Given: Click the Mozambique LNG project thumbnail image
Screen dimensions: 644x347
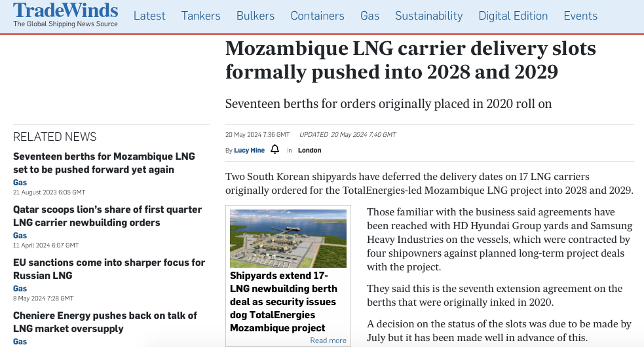Looking at the screenshot, I should [x=288, y=238].
